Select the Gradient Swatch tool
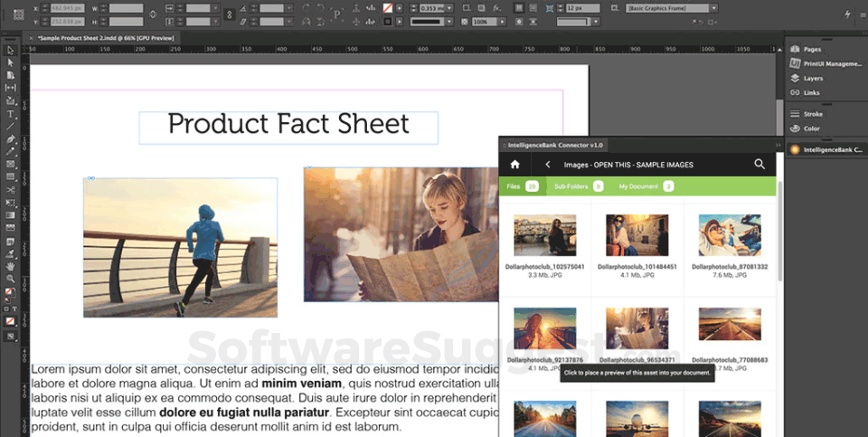Image resolution: width=868 pixels, height=437 pixels. point(11,215)
